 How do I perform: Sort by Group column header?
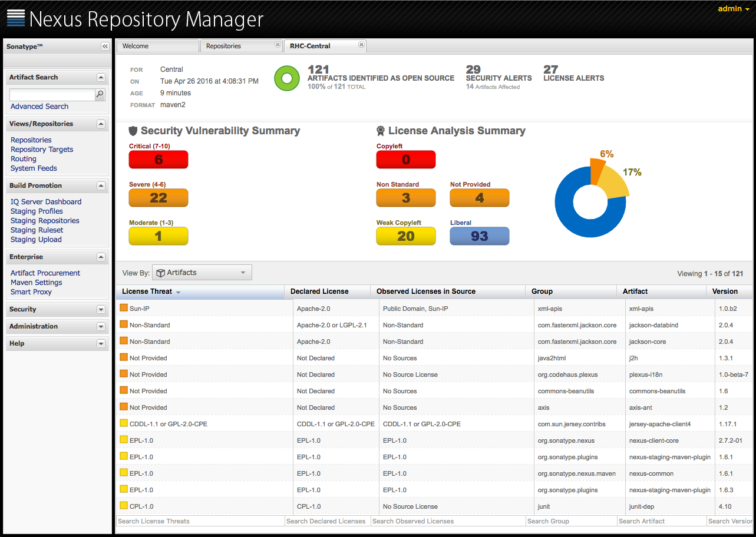571,291
